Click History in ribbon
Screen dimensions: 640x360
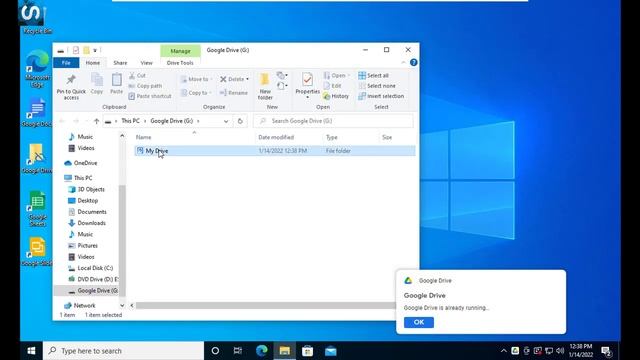pyautogui.click(x=336, y=96)
